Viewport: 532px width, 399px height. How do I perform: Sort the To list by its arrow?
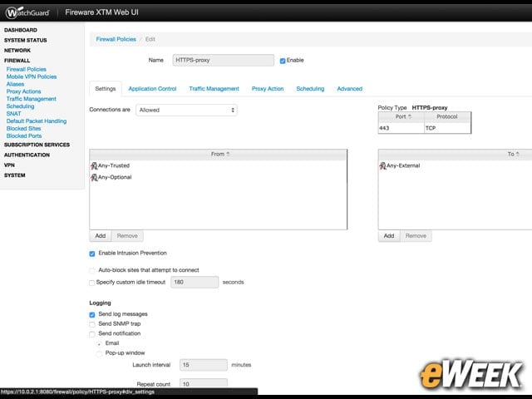click(517, 154)
